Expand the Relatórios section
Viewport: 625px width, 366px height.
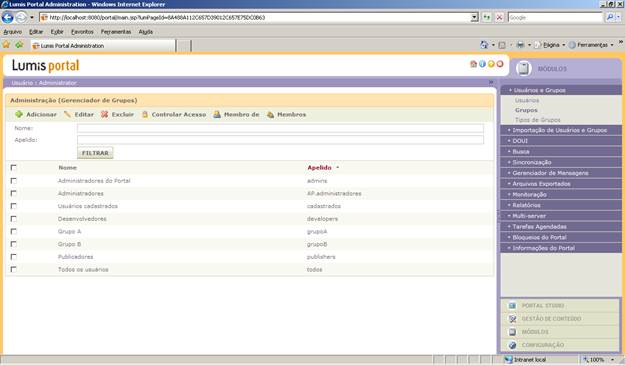(x=561, y=205)
